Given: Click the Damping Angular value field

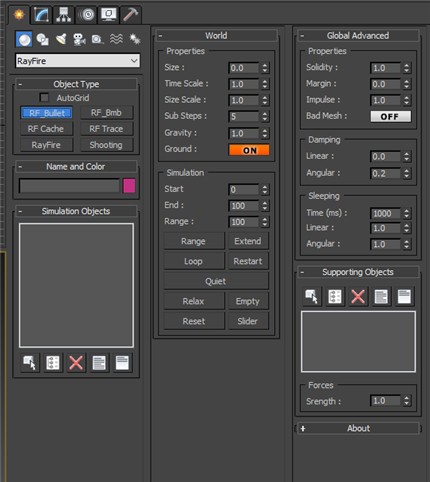Looking at the screenshot, I should (x=385, y=173).
